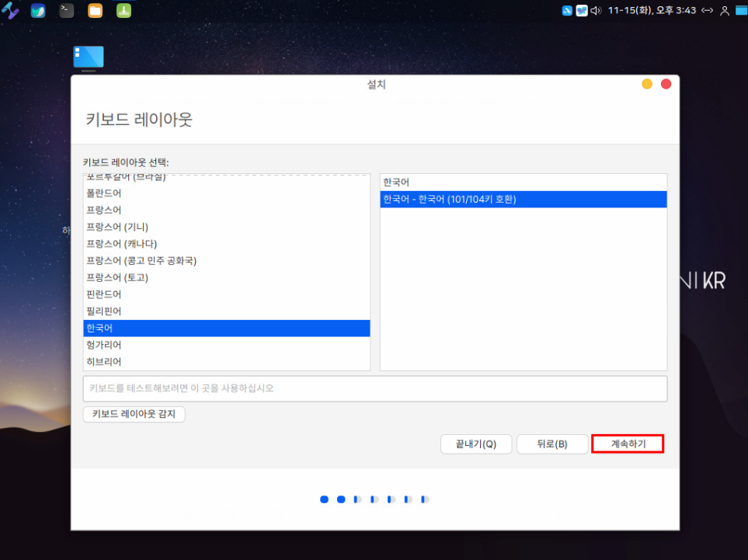Open the user account icon
The width and height of the screenshot is (748, 560).
coord(725,11)
